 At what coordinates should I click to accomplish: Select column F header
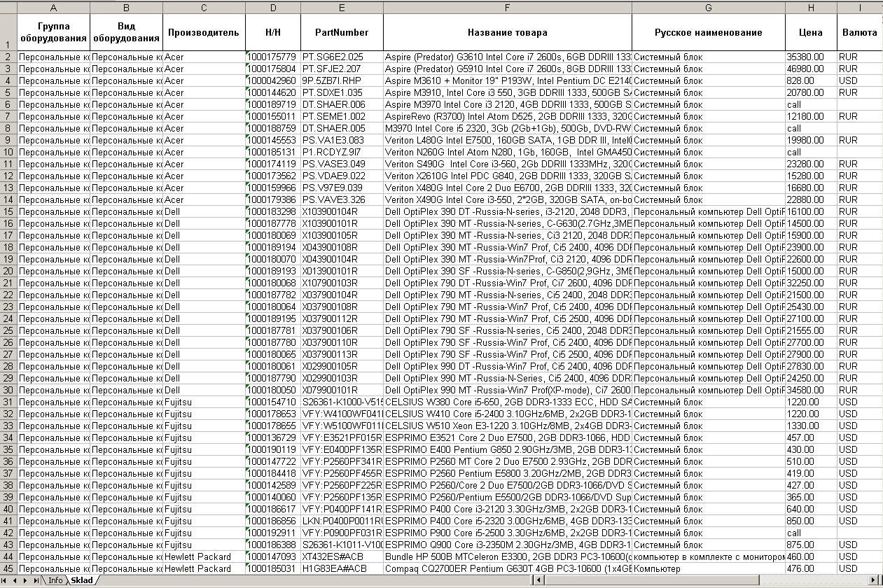(508, 8)
